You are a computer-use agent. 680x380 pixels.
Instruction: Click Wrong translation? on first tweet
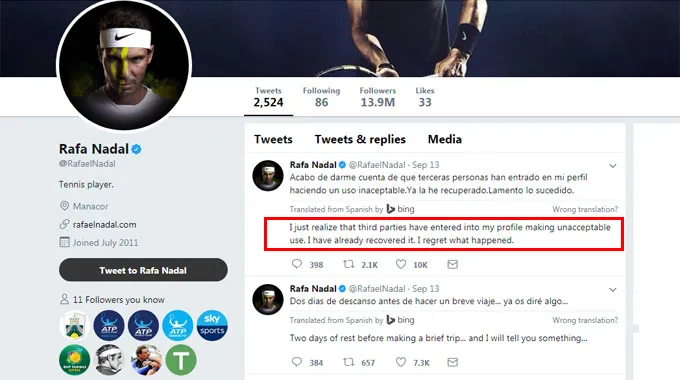click(x=585, y=210)
